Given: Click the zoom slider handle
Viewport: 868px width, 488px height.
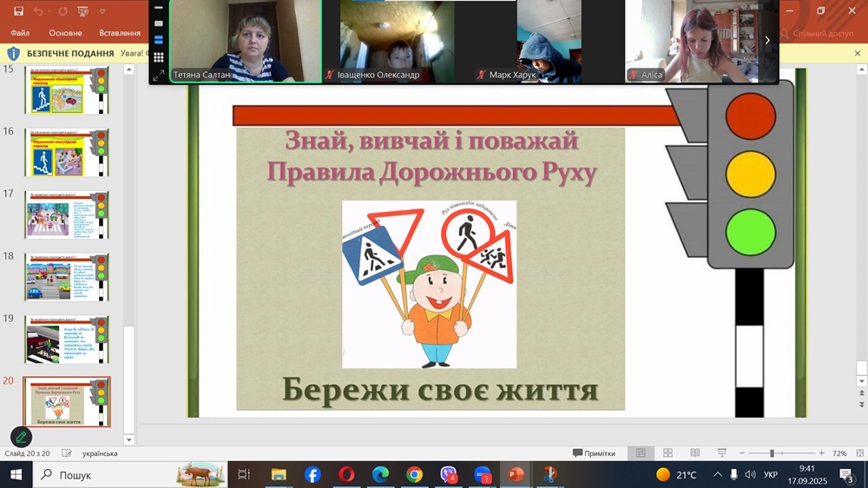Looking at the screenshot, I should point(772,453).
